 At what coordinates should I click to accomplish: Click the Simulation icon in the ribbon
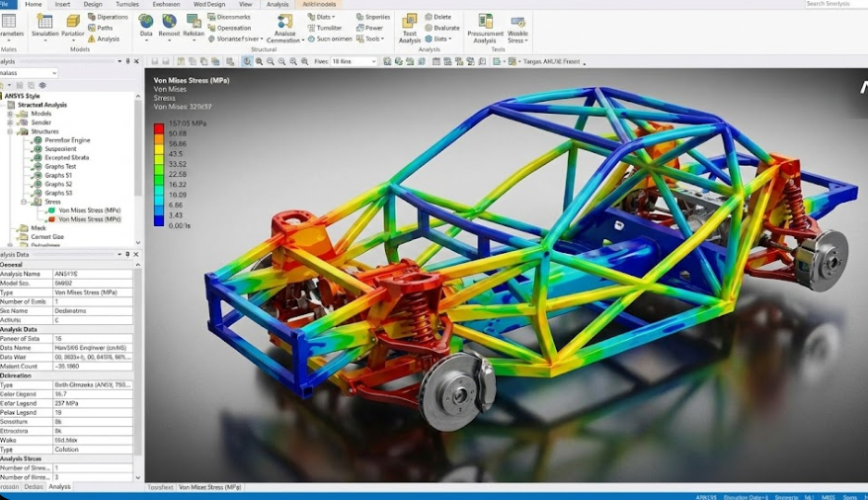point(44,23)
